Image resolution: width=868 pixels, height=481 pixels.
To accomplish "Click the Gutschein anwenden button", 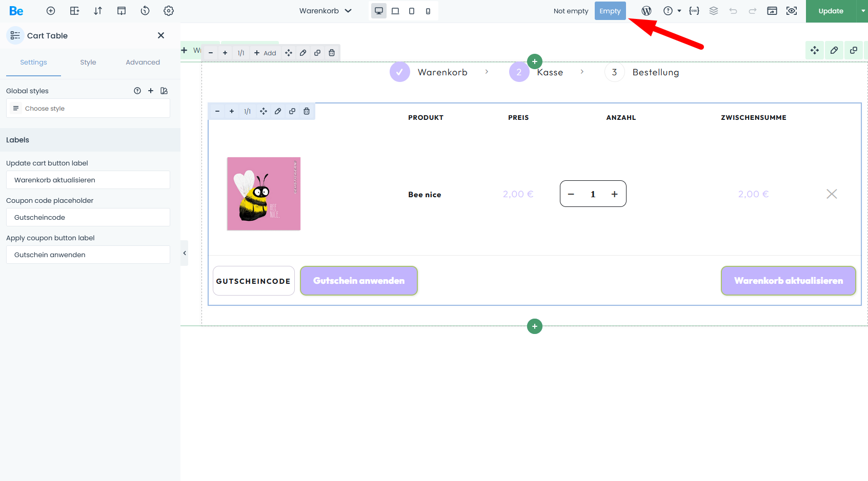I will pos(358,281).
